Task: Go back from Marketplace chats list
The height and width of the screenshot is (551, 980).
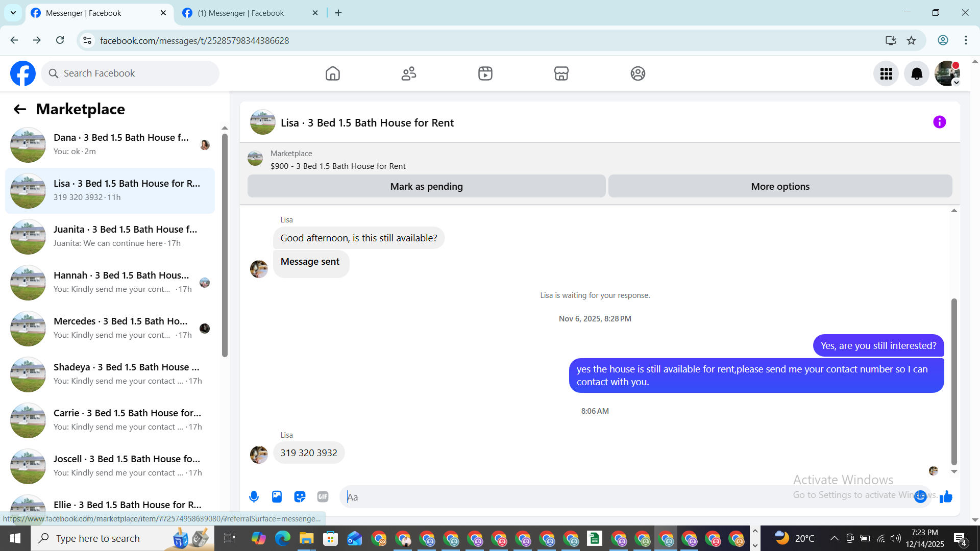Action: click(x=20, y=109)
